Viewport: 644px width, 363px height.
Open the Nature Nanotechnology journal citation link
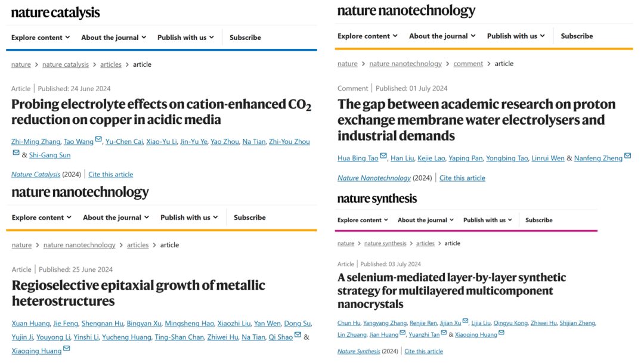tap(374, 178)
